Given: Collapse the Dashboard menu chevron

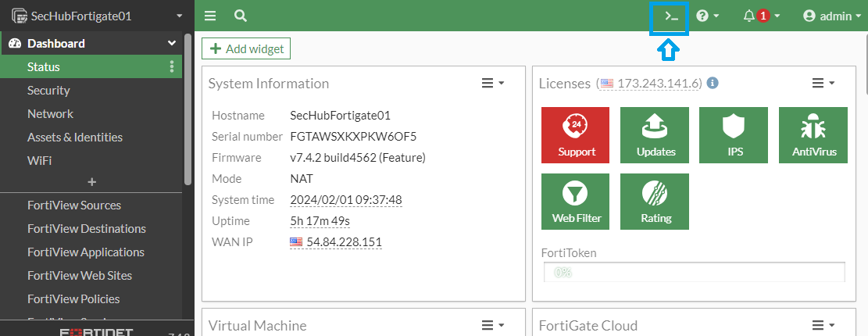Looking at the screenshot, I should coord(172,44).
